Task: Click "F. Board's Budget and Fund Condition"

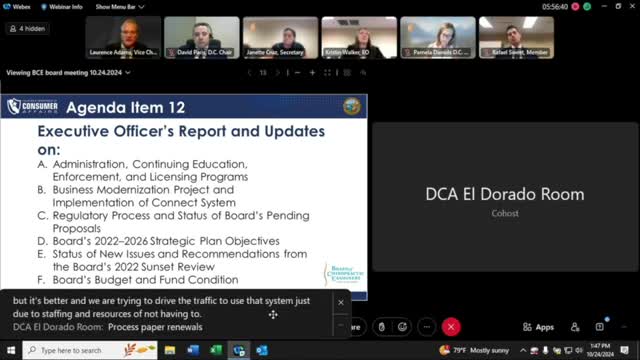Action: [x=138, y=280]
